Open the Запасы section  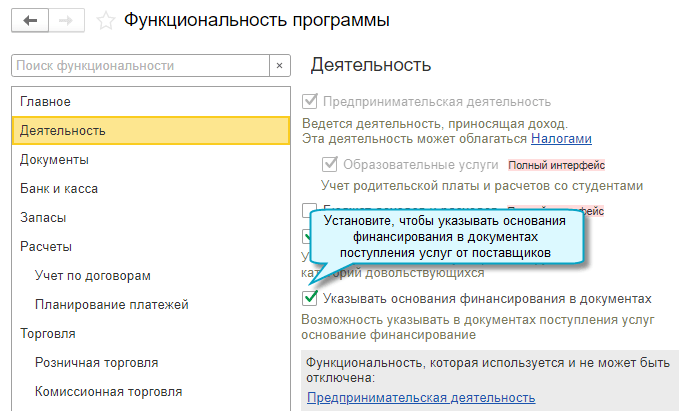click(x=44, y=217)
